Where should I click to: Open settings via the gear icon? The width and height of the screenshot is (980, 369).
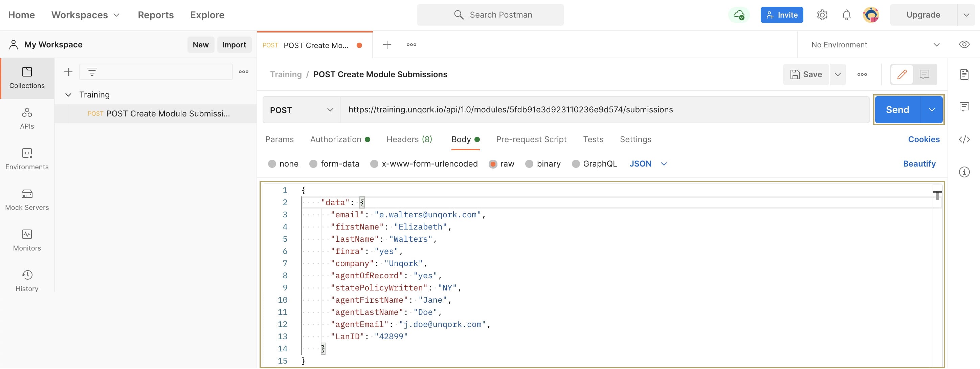[x=822, y=15]
